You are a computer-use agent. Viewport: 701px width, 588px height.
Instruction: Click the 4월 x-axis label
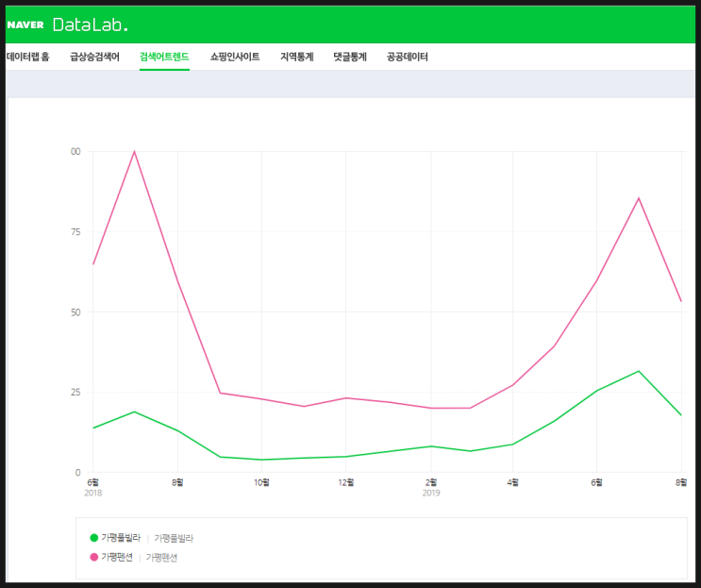pos(513,482)
